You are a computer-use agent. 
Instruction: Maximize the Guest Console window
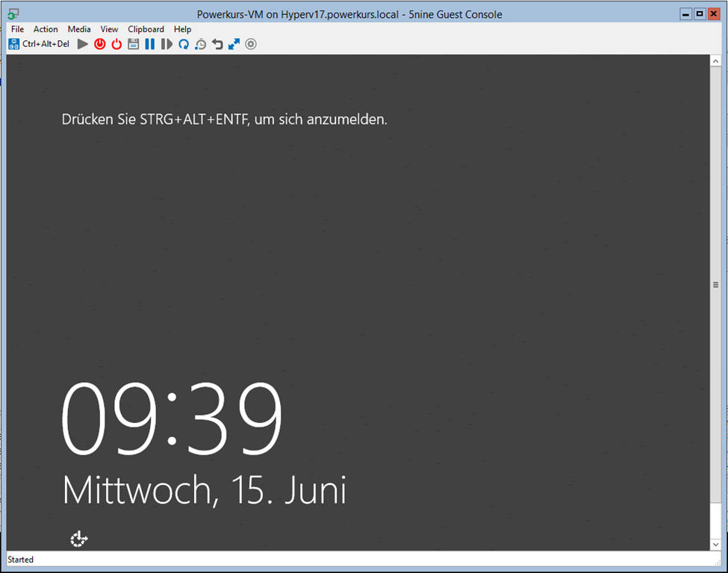pyautogui.click(x=700, y=14)
